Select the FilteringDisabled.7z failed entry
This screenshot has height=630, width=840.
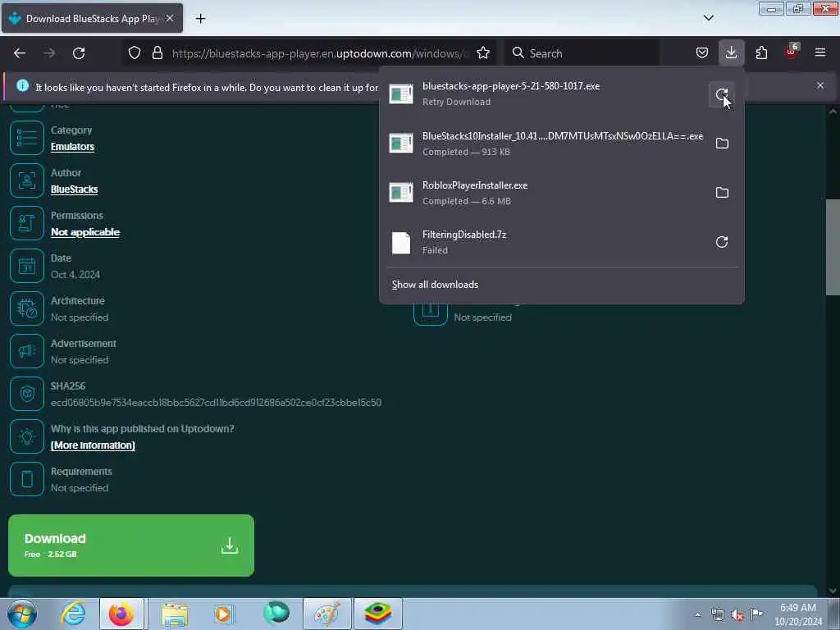[x=544, y=242]
